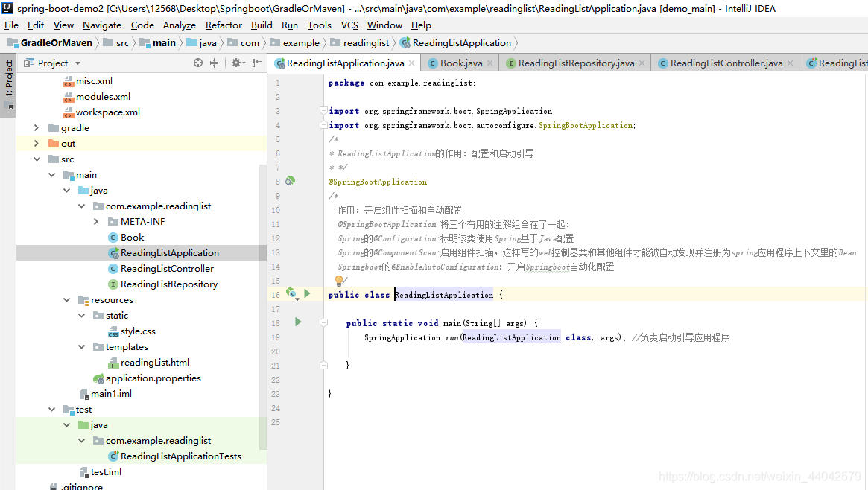Switch to ReadingListController.java tab

pyautogui.click(x=726, y=63)
